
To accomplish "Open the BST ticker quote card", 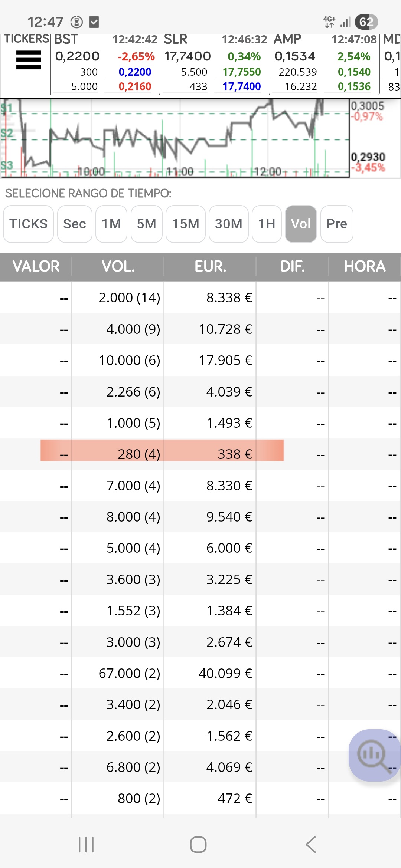I will (105, 64).
